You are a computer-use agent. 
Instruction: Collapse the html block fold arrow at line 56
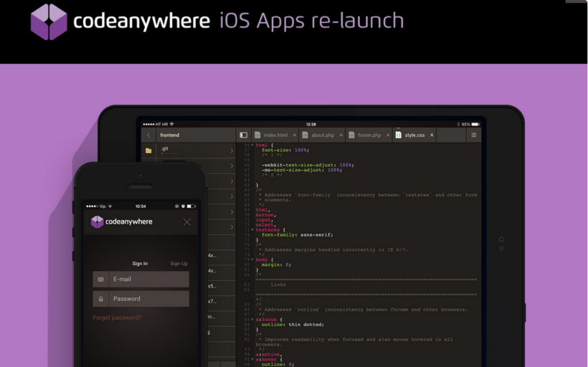coord(252,145)
